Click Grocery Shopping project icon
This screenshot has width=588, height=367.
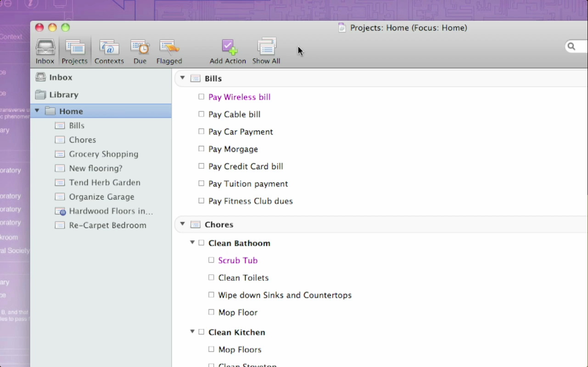60,154
